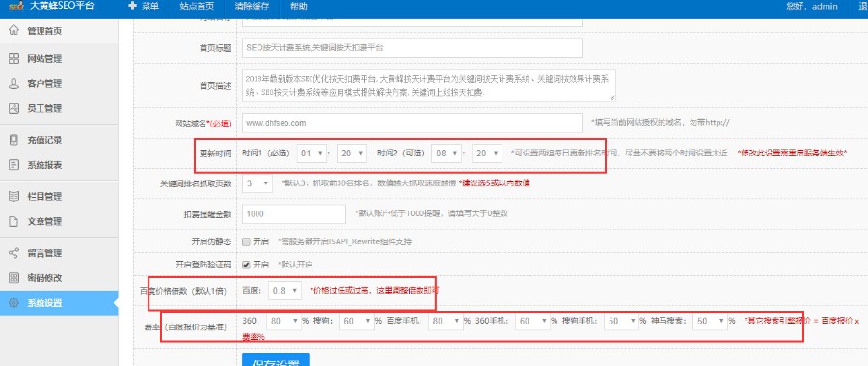Open the 时间2 minute dropdown showing 20
Screen dimensions: 868x366
pyautogui.click(x=487, y=153)
